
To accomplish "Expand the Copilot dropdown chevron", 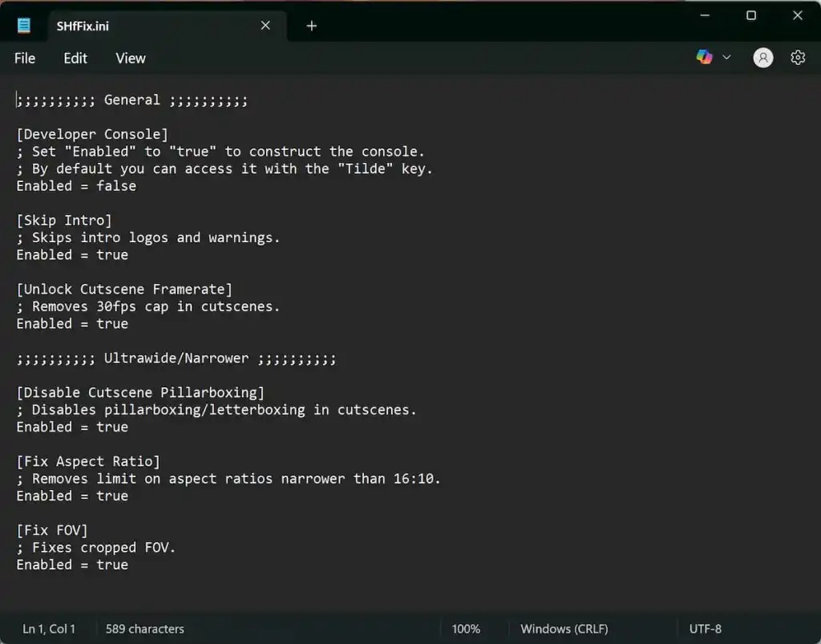I will point(727,57).
